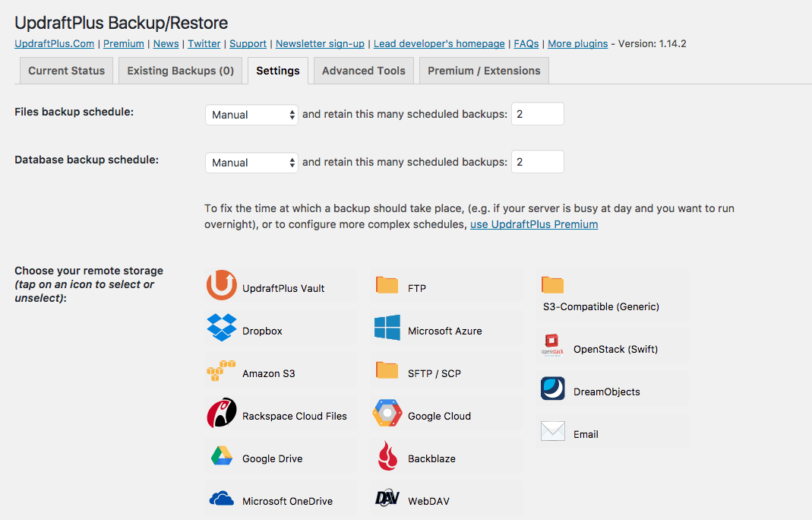Pick the Rackspace Cloud Files icon
This screenshot has width=812, height=520.
pyautogui.click(x=222, y=413)
